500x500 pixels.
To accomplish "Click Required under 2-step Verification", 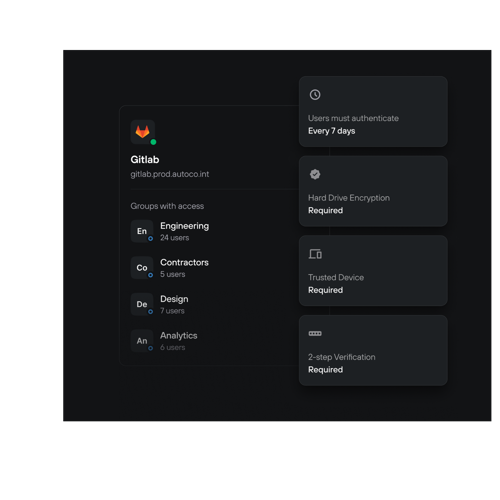I will pyautogui.click(x=326, y=370).
